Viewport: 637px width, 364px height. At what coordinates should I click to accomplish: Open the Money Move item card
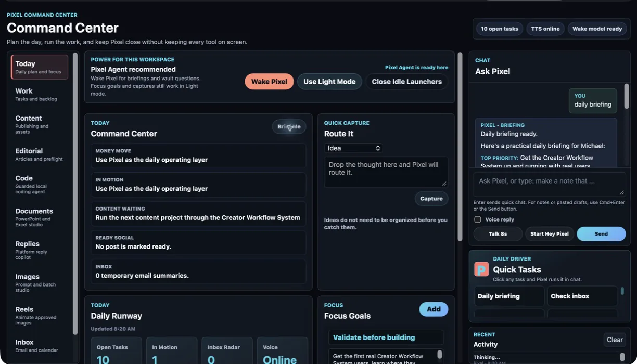[198, 155]
